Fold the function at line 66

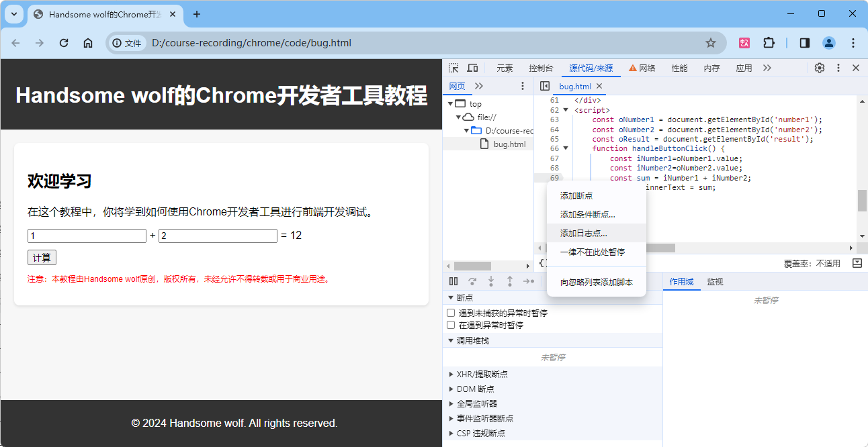tap(566, 148)
